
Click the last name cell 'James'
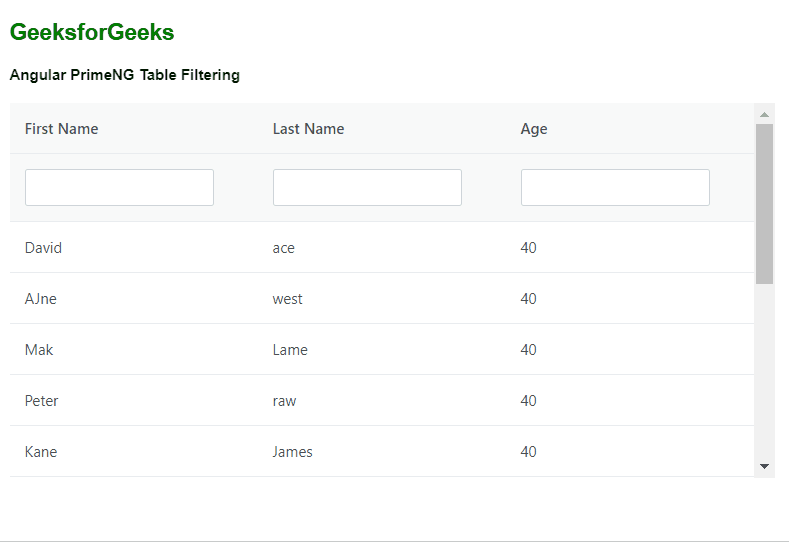[293, 452]
